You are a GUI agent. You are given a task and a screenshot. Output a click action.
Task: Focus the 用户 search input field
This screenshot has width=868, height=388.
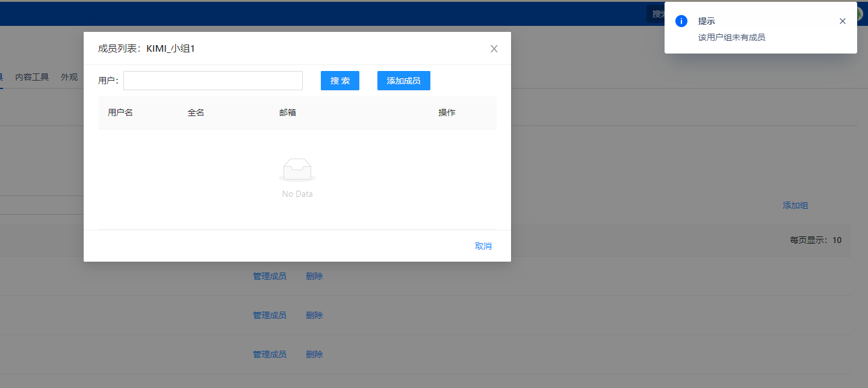click(213, 81)
